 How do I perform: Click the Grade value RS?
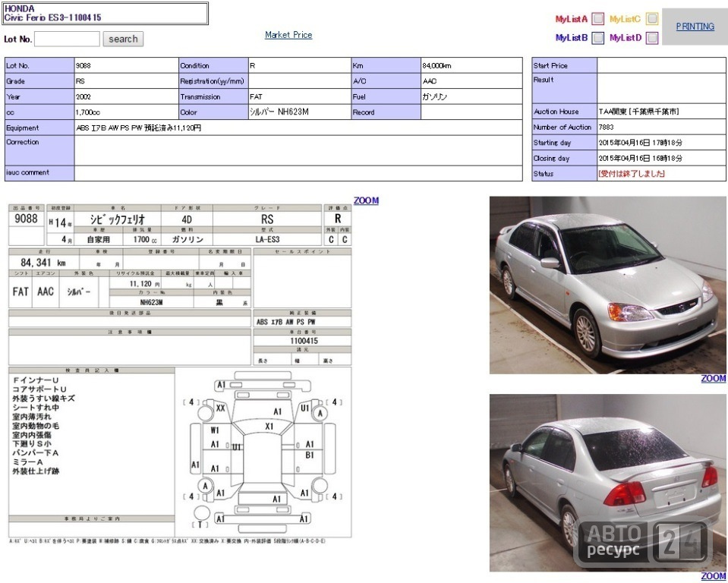pos(80,81)
